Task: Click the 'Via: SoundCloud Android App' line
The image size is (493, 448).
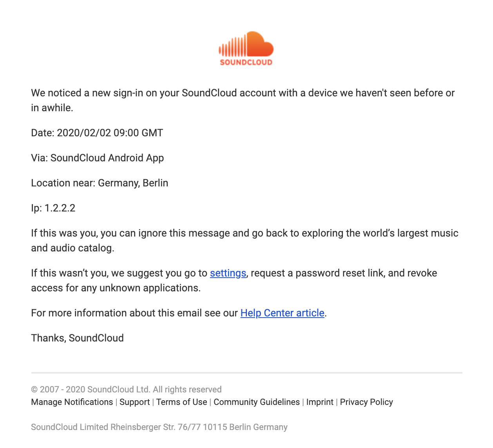Action: [x=98, y=158]
